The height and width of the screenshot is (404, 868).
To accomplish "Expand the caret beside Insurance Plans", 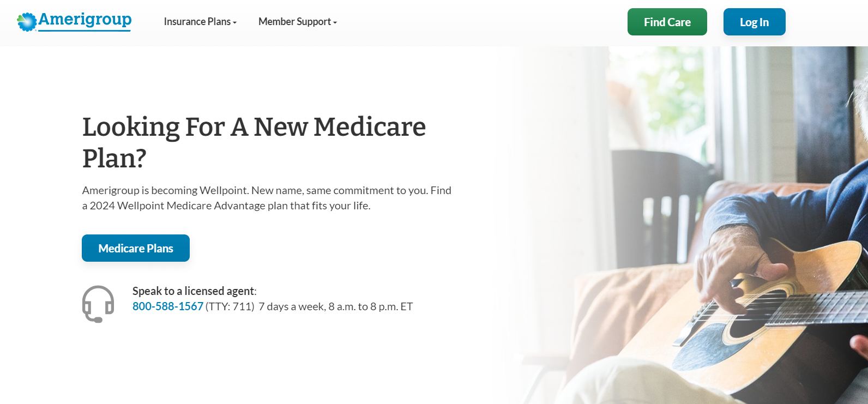I will click(235, 22).
